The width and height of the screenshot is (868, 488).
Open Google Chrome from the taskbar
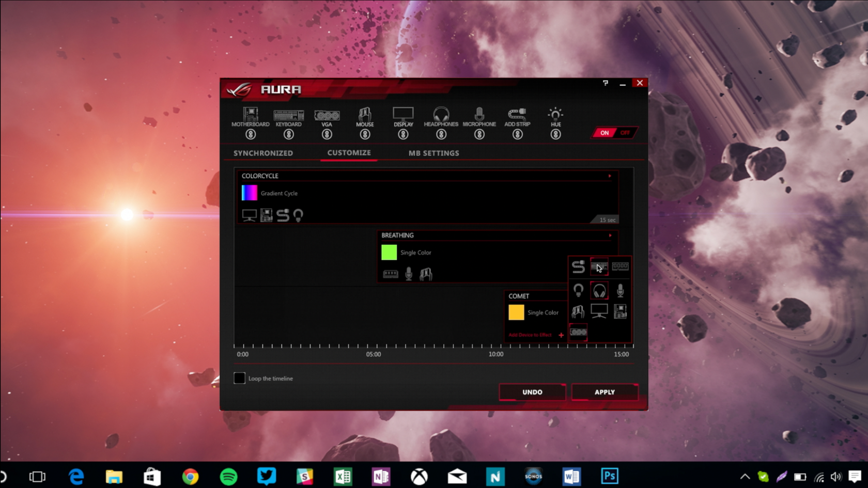click(190, 476)
